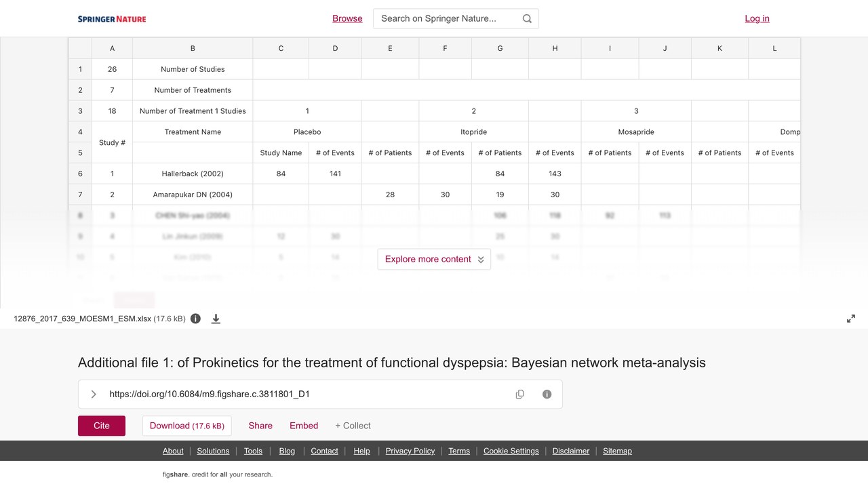Image resolution: width=868 pixels, height=488 pixels.
Task: Open the Log in link
Action: [757, 18]
